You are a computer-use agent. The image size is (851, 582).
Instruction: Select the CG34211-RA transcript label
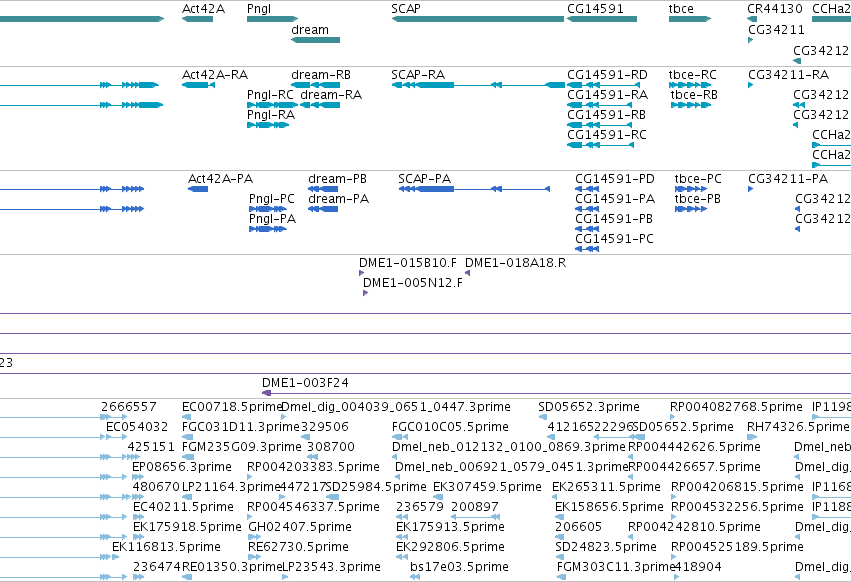pos(788,74)
